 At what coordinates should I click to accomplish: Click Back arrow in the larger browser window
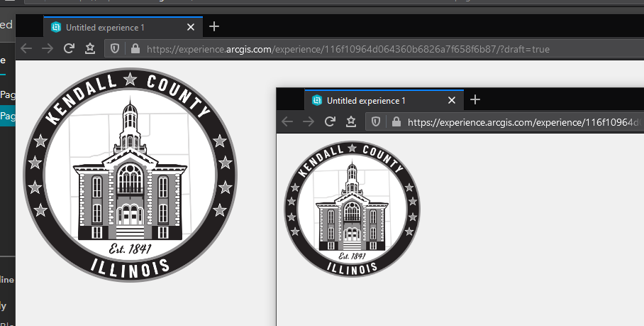pos(26,48)
